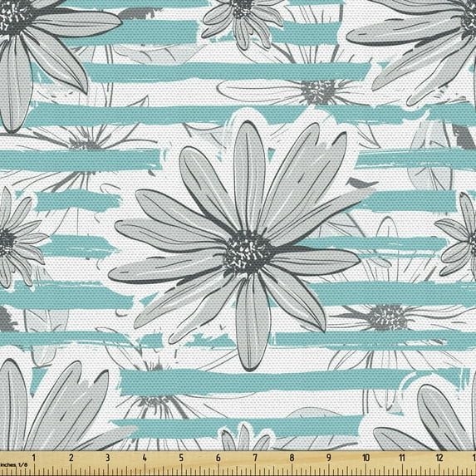Click the number 12 on the ruler
Image resolution: width=476 pixels, height=476 pixels.
coord(439,458)
